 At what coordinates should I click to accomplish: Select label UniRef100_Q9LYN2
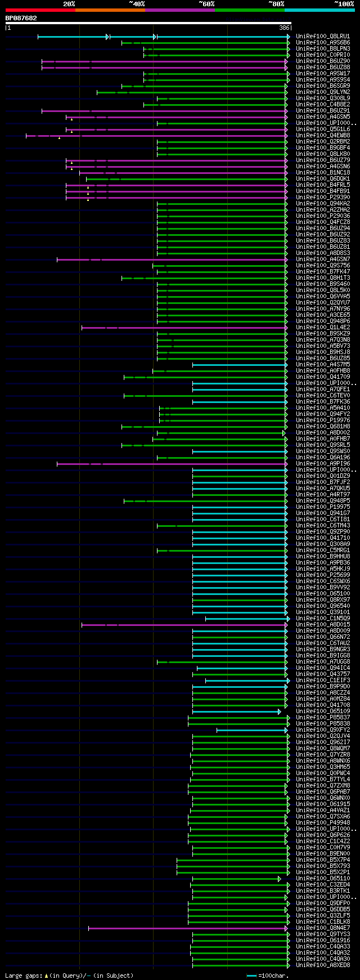pyautogui.click(x=323, y=92)
